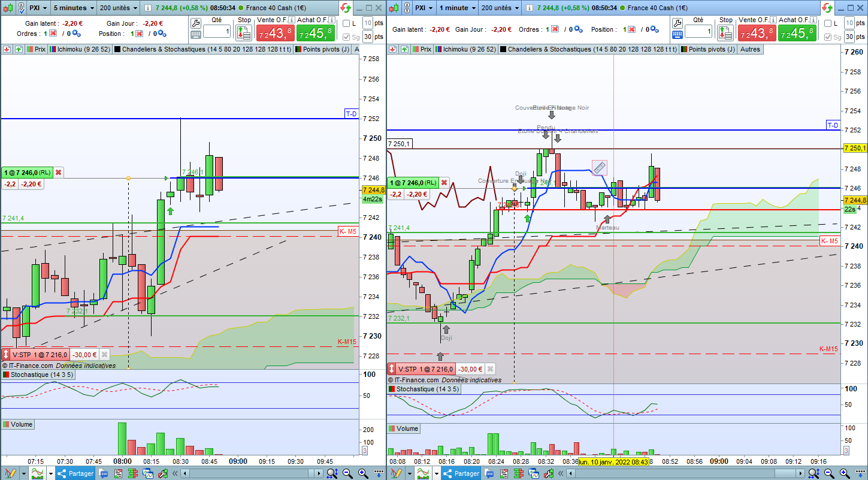Click the red Vente O.F. sell button on the left
868x480 pixels.
[275, 34]
